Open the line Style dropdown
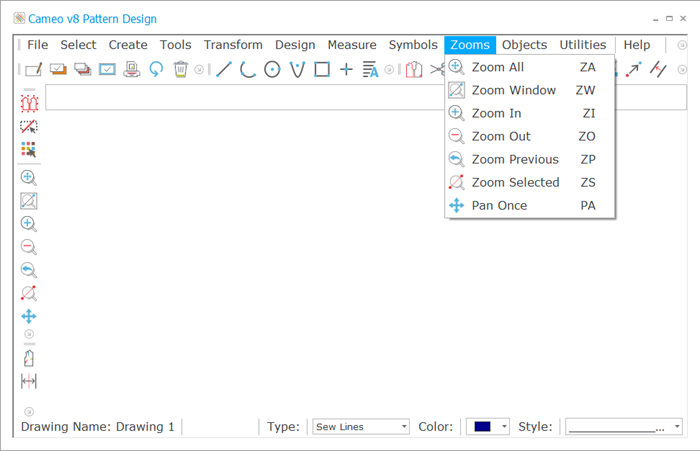 coord(622,427)
